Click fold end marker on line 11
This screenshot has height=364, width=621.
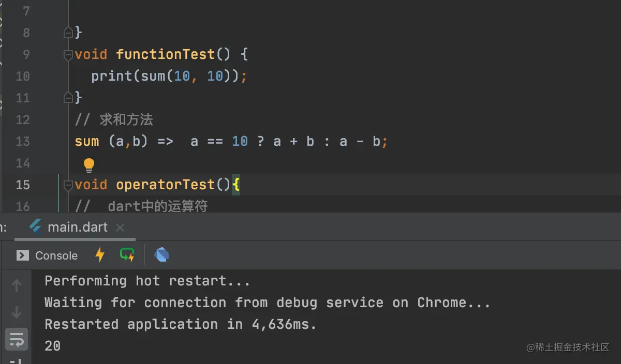[68, 98]
